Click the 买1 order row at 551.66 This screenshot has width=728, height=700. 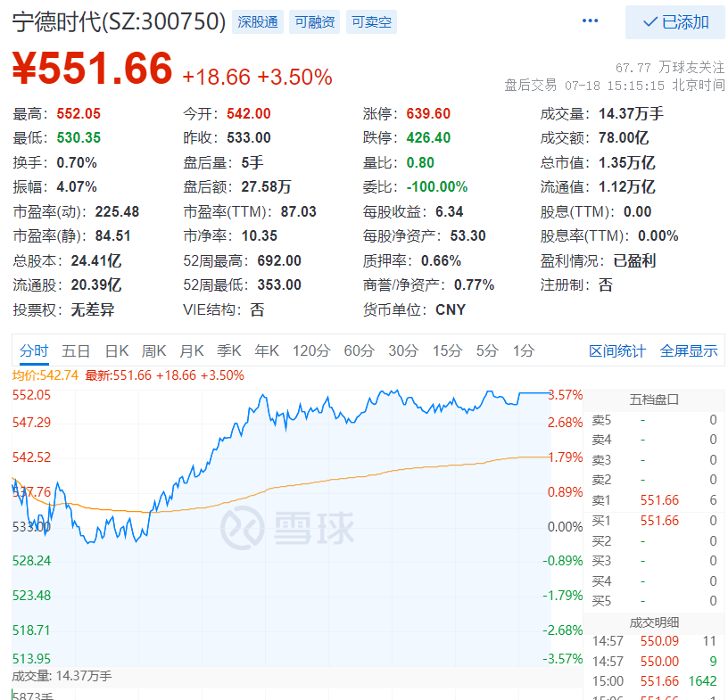click(654, 521)
